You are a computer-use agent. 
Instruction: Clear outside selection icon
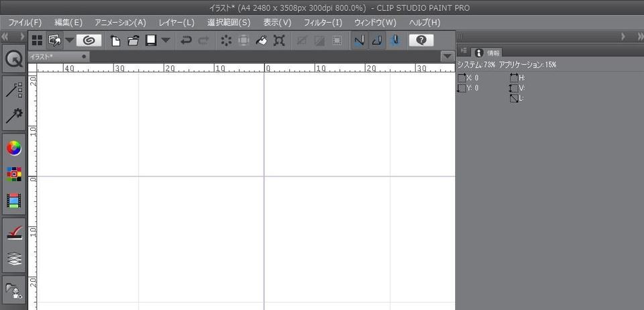tap(244, 40)
